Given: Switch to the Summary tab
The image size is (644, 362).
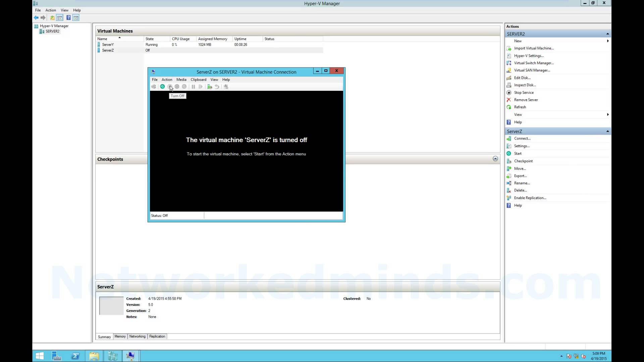Looking at the screenshot, I should (x=104, y=337).
